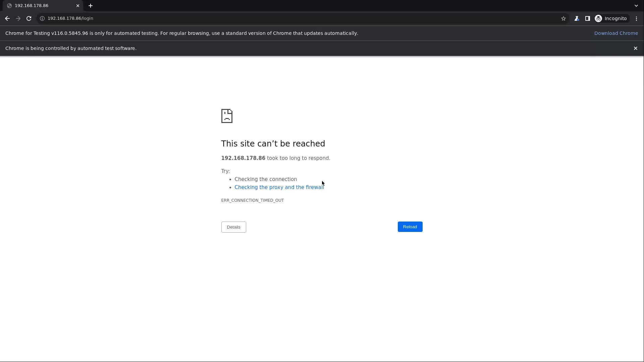
Task: Bookmark this page with the star
Action: [x=563, y=18]
